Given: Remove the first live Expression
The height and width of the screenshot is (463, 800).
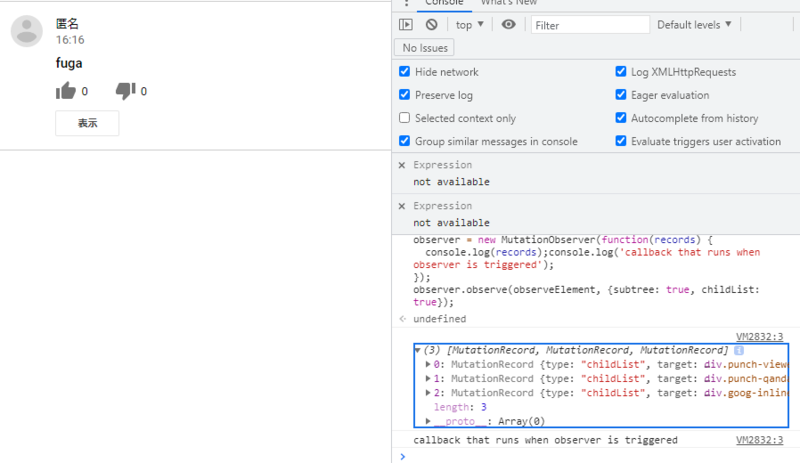Looking at the screenshot, I should (x=402, y=165).
